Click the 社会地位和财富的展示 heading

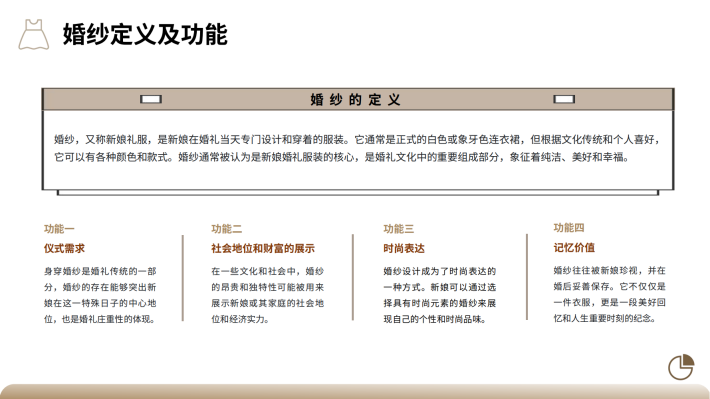263,248
